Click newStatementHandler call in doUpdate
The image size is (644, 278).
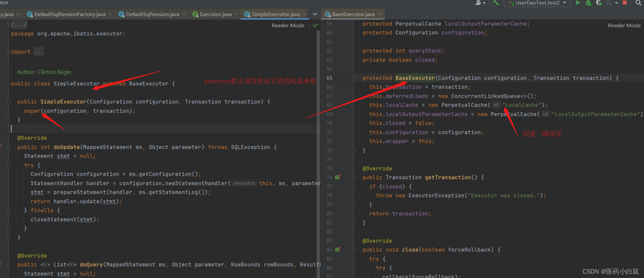click(x=196, y=183)
